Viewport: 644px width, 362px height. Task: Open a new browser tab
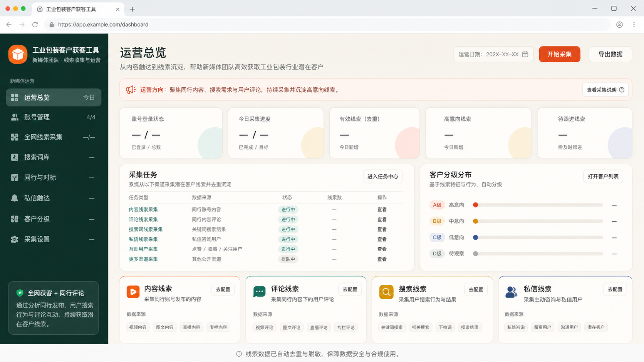pyautogui.click(x=132, y=9)
